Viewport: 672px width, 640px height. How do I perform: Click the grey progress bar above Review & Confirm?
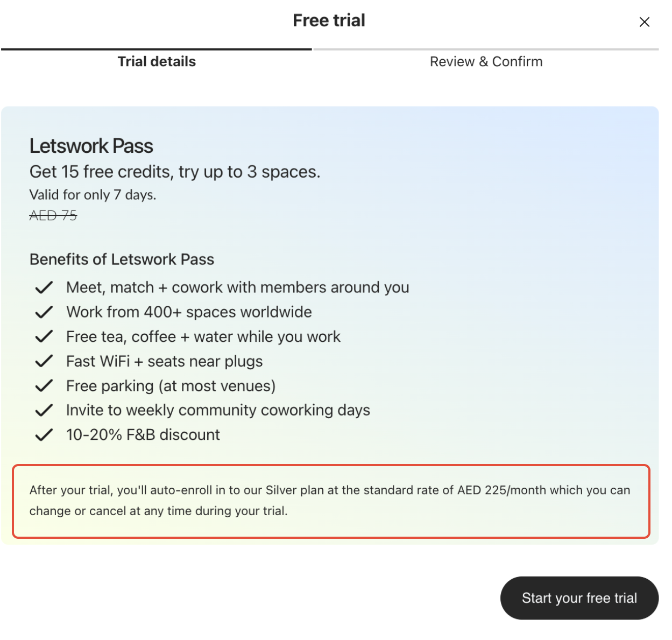click(486, 50)
